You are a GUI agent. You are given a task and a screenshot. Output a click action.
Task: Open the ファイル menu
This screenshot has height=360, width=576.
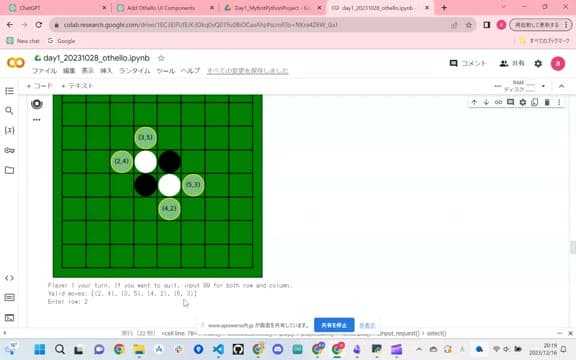coord(44,71)
